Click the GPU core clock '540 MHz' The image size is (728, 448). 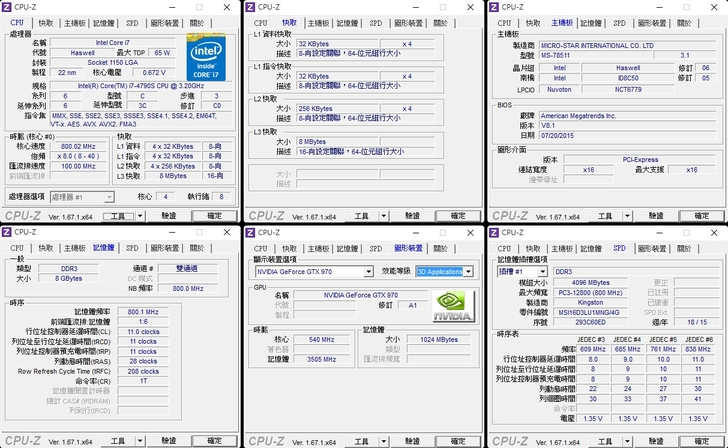[x=321, y=339]
